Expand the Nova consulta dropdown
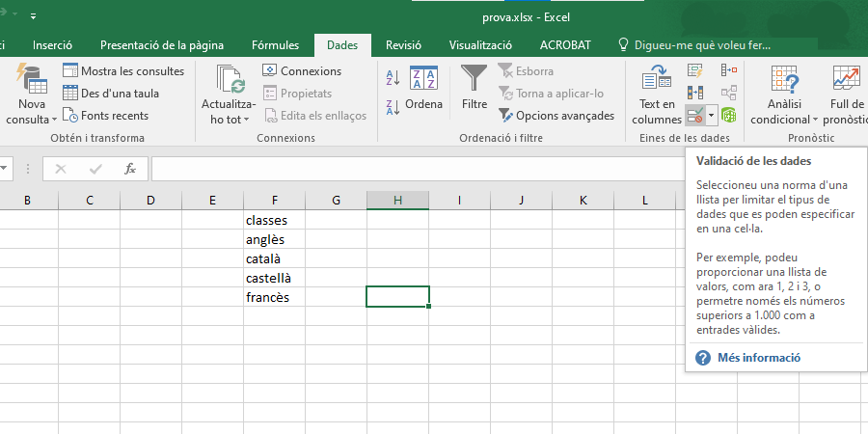 32,120
